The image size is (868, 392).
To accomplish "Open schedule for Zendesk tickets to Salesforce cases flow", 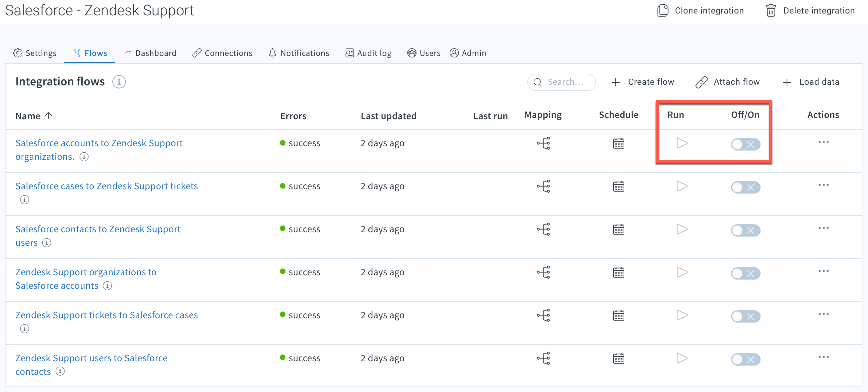I will (x=619, y=316).
